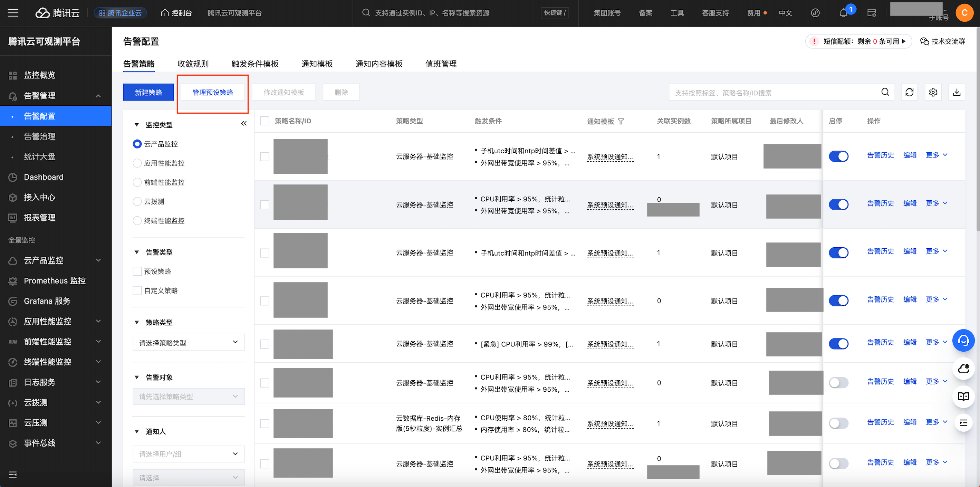Click the 新建策略 button

(148, 93)
